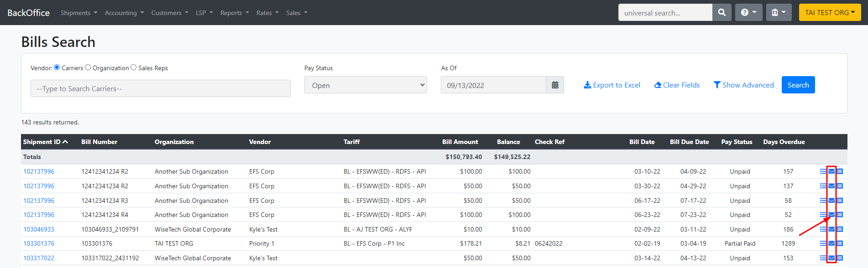Screen dimensions: 868x268
Task: Select the Organization vendor radio button
Action: (x=88, y=67)
